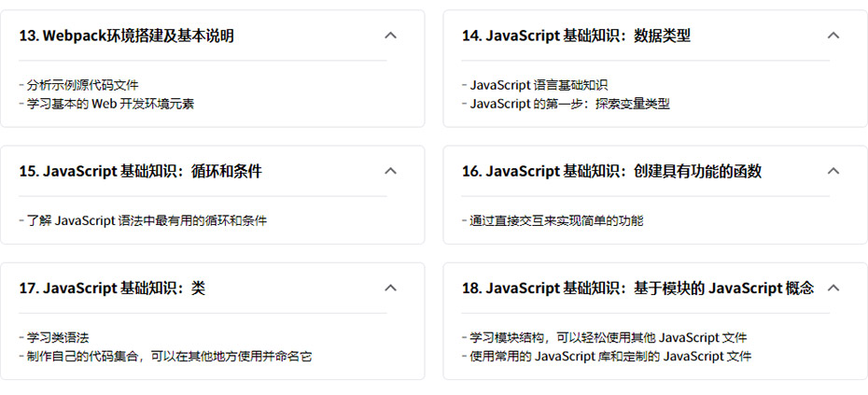Collapse section 17 JavaScript 基础知识：类 chevron
The height and width of the screenshot is (395, 868).
(390, 288)
